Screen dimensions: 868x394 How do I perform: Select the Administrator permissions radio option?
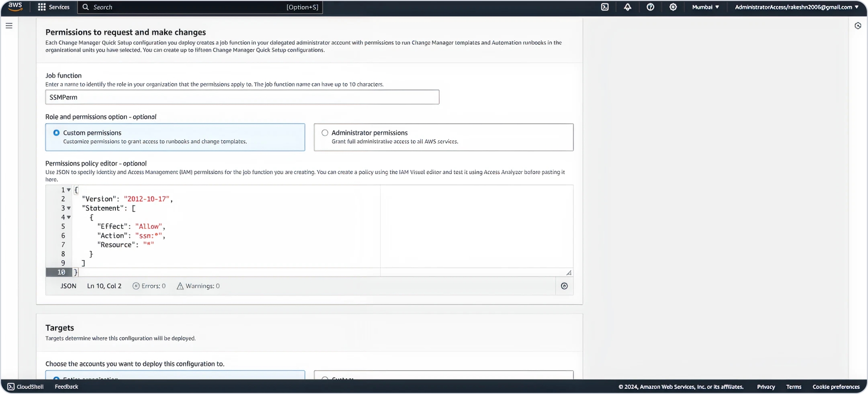coord(325,133)
